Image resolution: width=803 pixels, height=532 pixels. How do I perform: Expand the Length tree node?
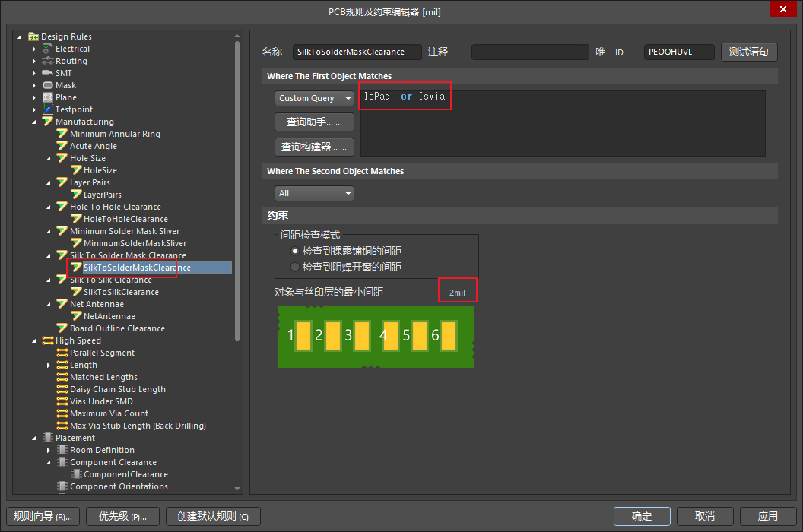48,365
